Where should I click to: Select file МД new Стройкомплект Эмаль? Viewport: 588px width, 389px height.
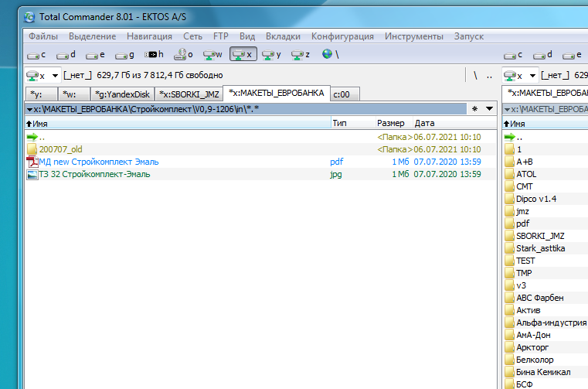pyautogui.click(x=99, y=162)
